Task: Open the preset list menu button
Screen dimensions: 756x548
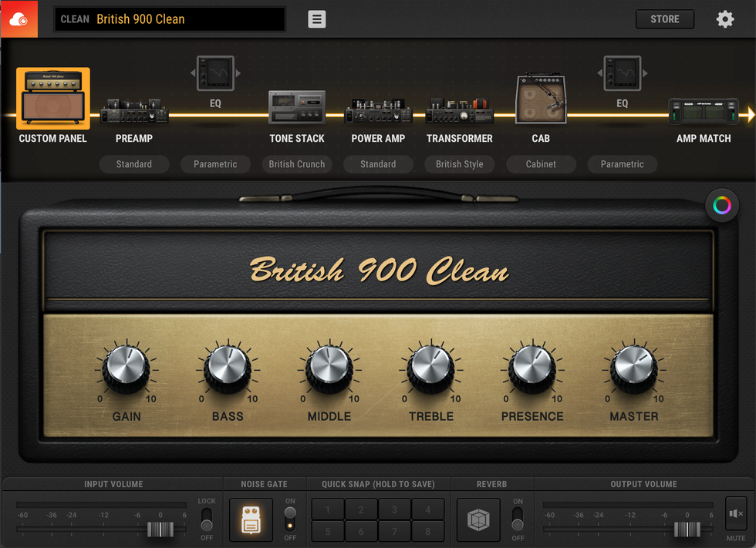Action: click(x=316, y=19)
